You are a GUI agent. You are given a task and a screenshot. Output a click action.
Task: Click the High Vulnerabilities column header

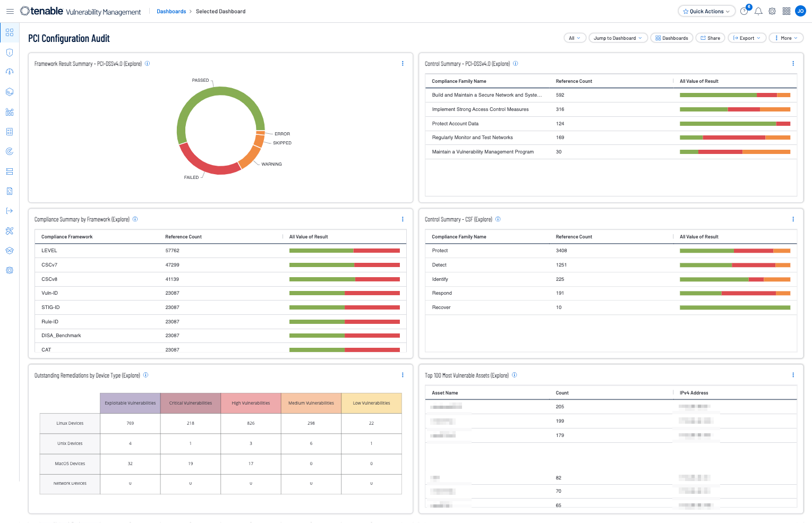tap(251, 403)
